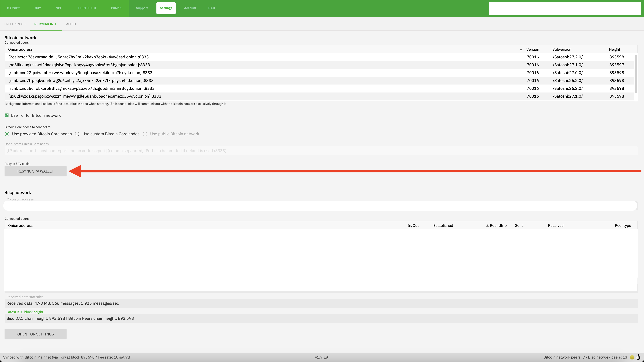Select the peer row starting with 2oalsctcn76

tap(78, 57)
